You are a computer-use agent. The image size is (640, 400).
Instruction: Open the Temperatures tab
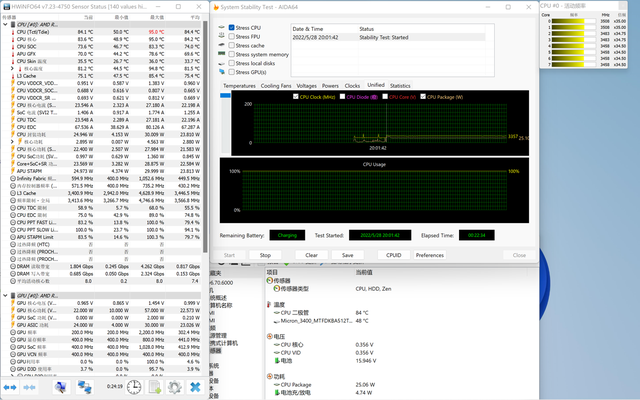(x=239, y=86)
